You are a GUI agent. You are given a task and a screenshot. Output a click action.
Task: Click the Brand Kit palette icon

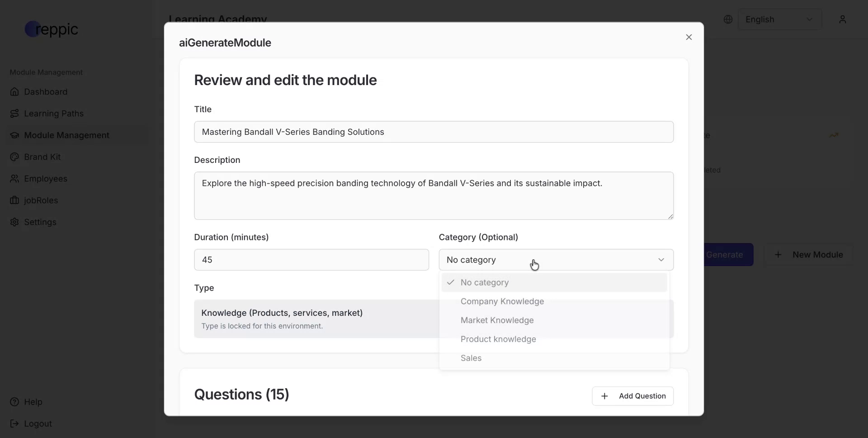click(14, 157)
